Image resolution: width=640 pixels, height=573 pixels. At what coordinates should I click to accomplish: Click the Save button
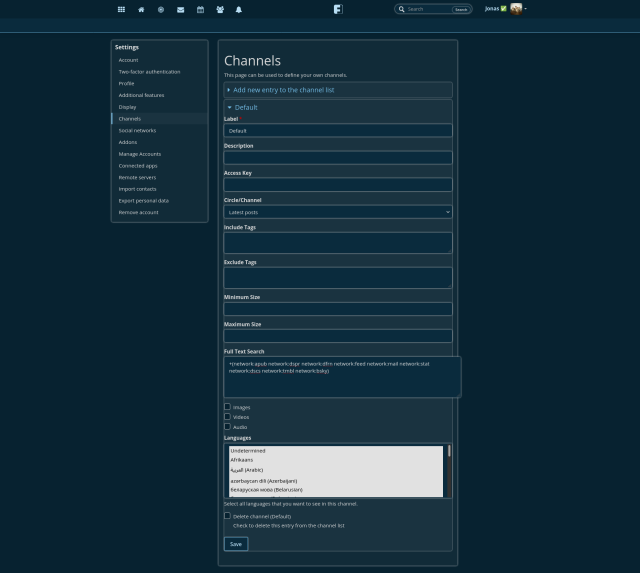[x=236, y=544]
